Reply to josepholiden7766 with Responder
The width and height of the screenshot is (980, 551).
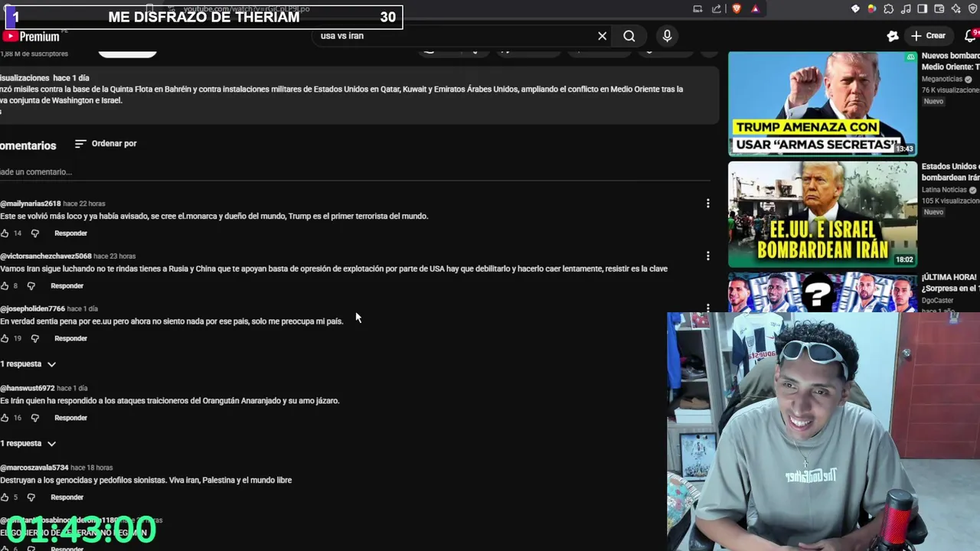pyautogui.click(x=70, y=338)
